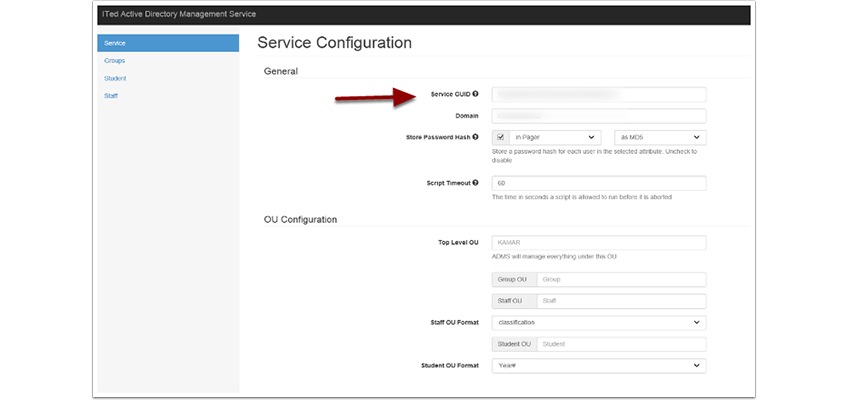Open the Groups section in sidebar
Image resolution: width=850 pixels, height=400 pixels.
pos(115,61)
